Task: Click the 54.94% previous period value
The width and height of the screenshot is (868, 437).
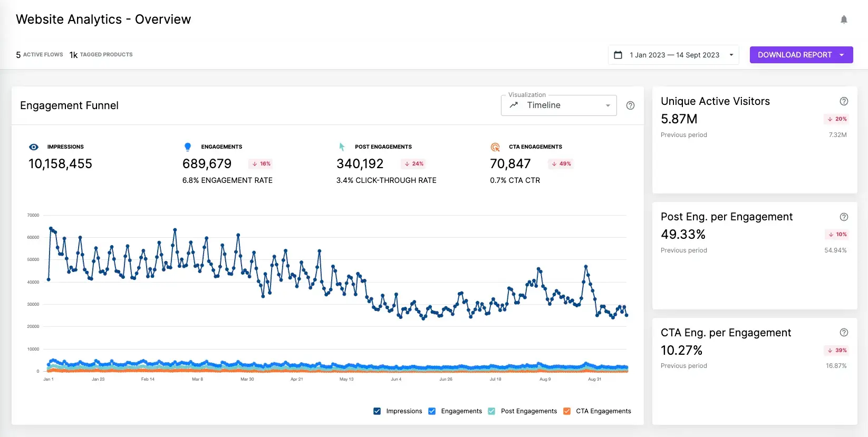Action: 835,250
